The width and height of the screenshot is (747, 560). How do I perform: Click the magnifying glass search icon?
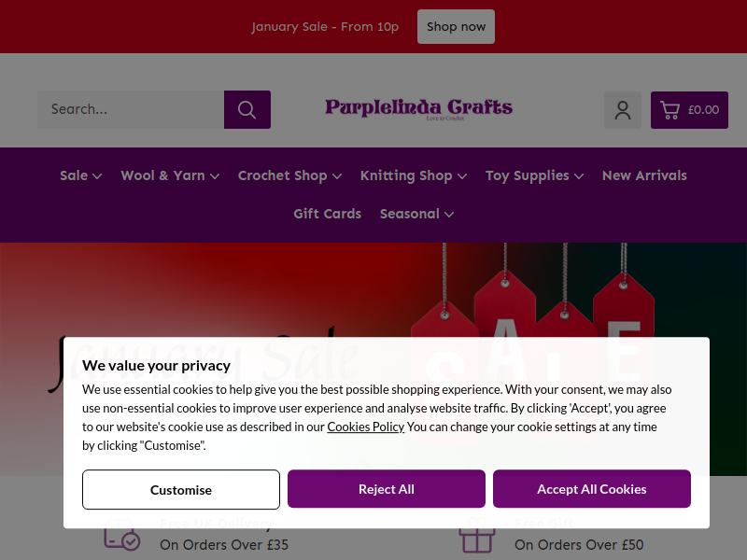pyautogui.click(x=247, y=109)
